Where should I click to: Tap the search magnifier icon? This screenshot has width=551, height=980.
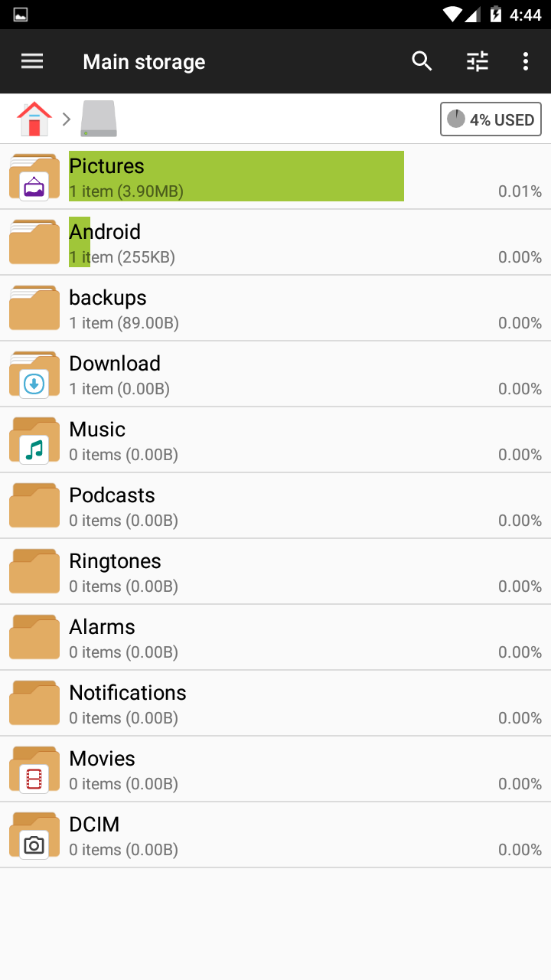422,61
